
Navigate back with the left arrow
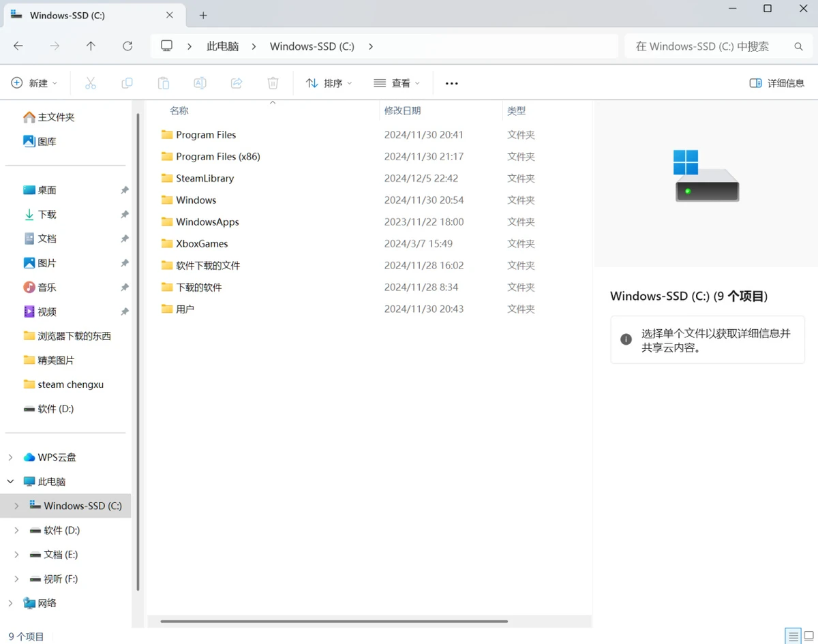[18, 46]
